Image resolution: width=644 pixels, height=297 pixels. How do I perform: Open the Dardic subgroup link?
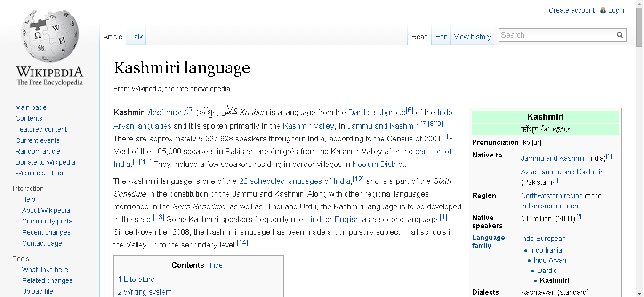(x=377, y=112)
